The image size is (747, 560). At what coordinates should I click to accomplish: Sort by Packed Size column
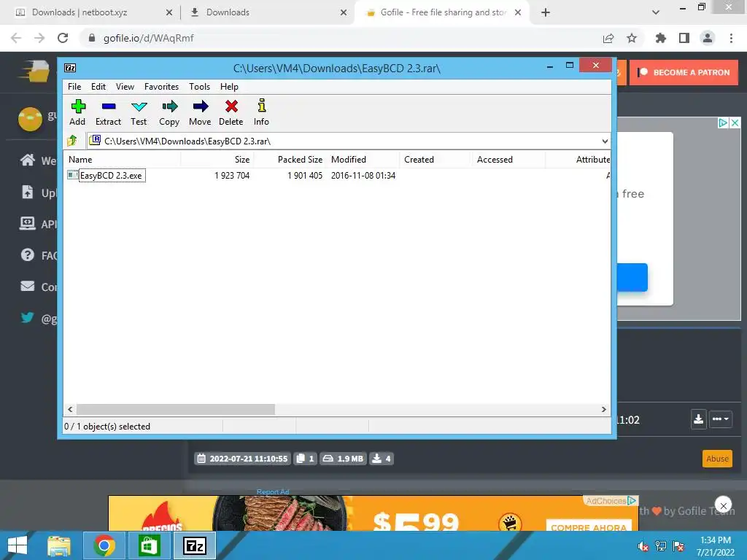point(290,160)
